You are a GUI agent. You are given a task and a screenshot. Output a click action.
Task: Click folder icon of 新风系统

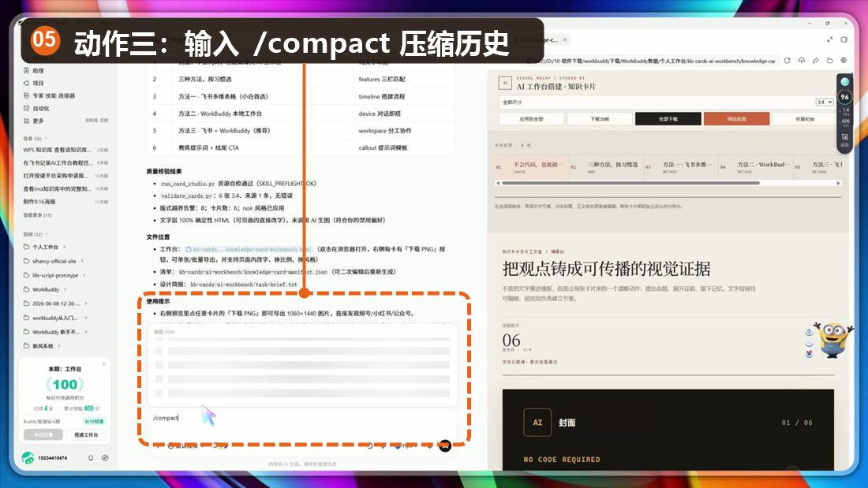tap(27, 346)
